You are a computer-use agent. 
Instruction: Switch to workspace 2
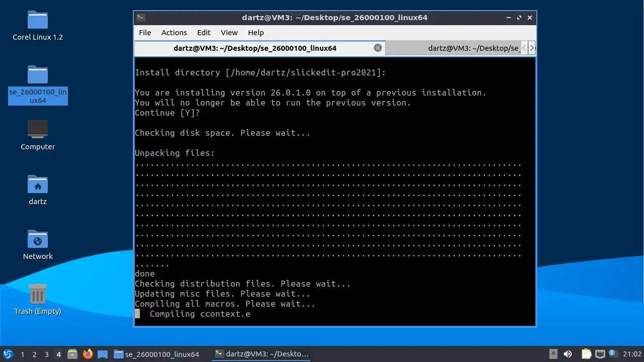coord(34,354)
